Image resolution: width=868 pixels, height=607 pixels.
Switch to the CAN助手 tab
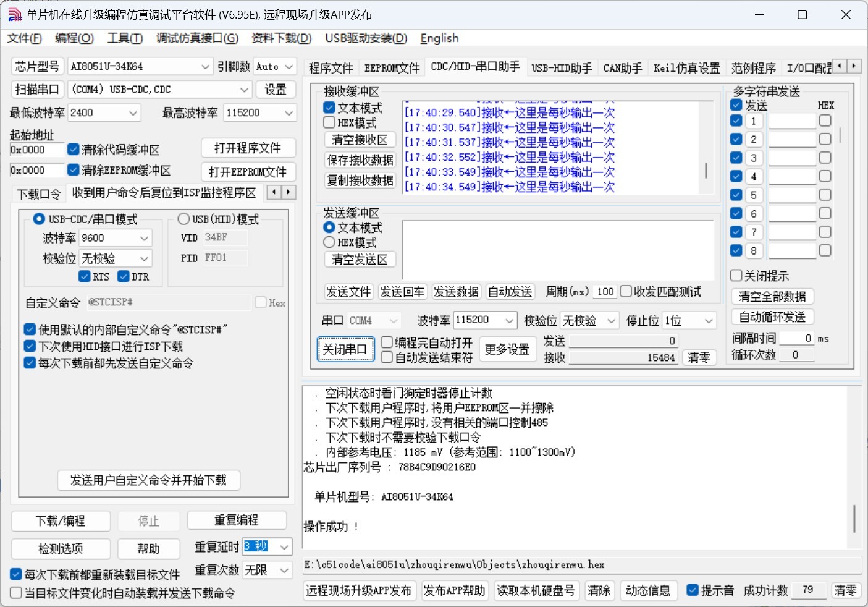coord(623,67)
